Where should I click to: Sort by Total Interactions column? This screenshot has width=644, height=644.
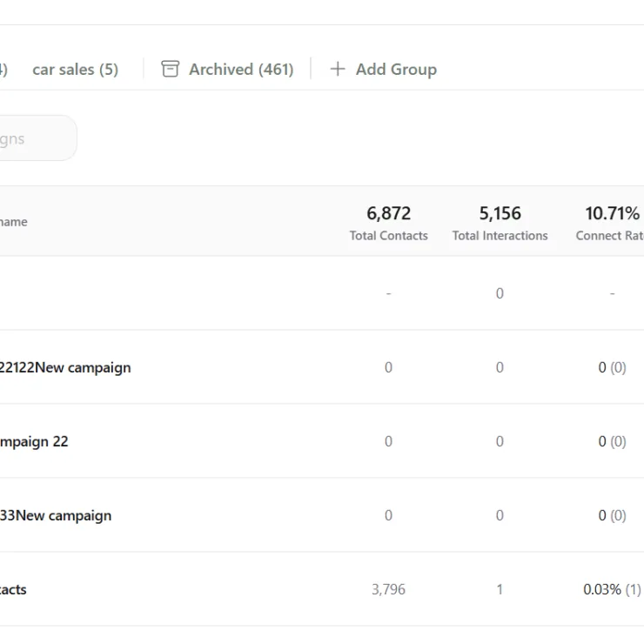pos(500,223)
